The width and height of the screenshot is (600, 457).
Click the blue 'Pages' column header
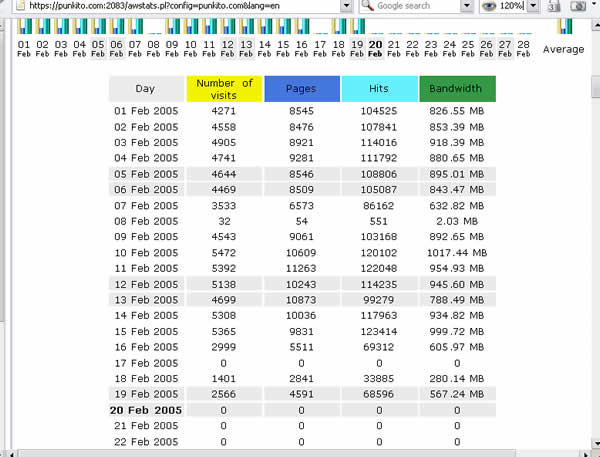(x=302, y=89)
